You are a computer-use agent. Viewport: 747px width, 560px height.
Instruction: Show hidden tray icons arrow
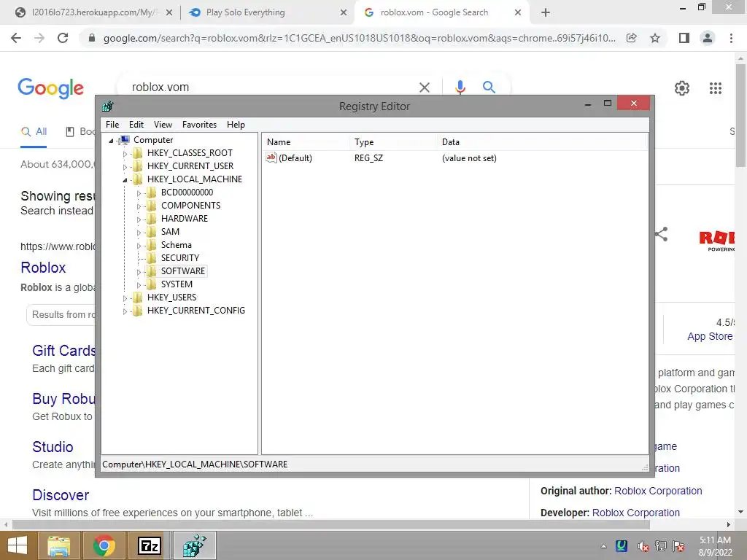(603, 546)
